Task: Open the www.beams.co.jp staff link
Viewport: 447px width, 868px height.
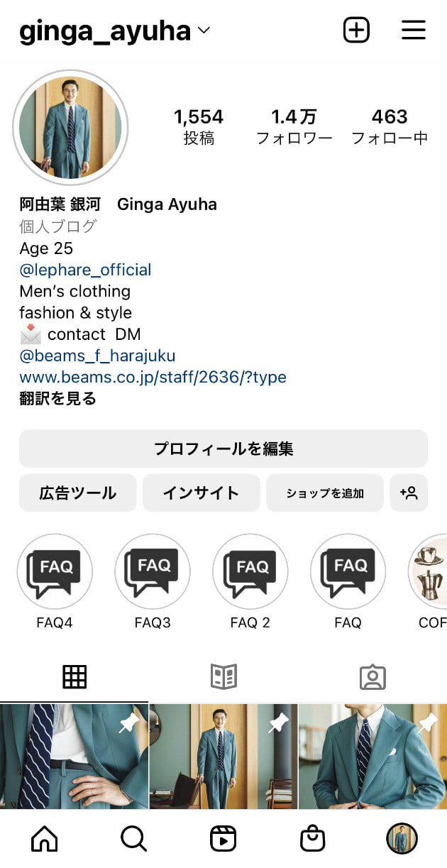Action: (153, 377)
